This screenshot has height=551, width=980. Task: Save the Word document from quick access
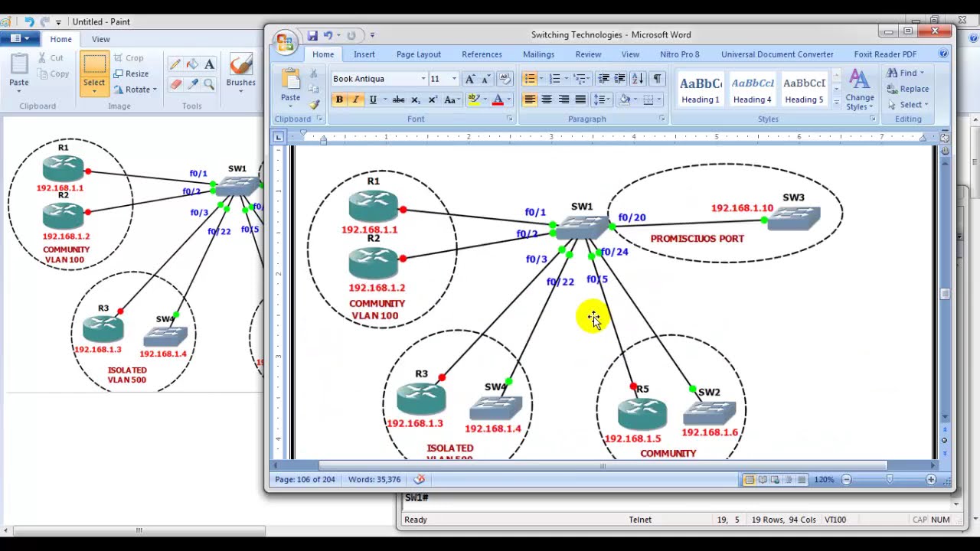[312, 35]
